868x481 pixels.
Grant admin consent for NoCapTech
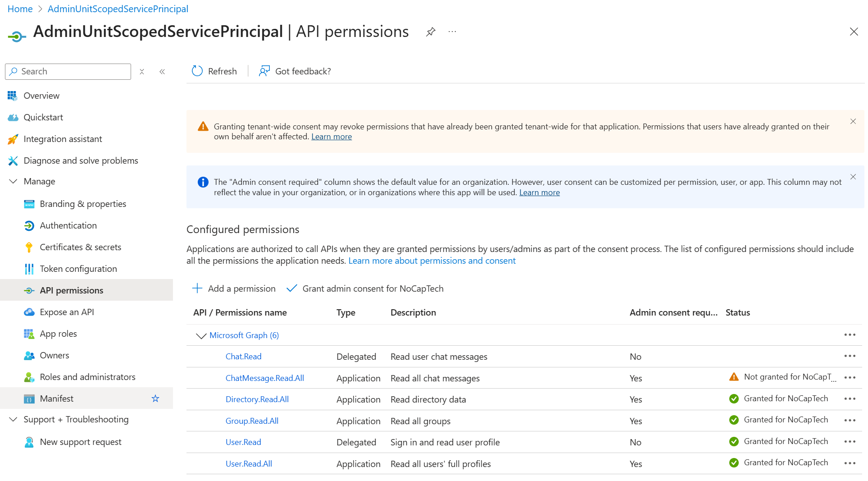[365, 289]
